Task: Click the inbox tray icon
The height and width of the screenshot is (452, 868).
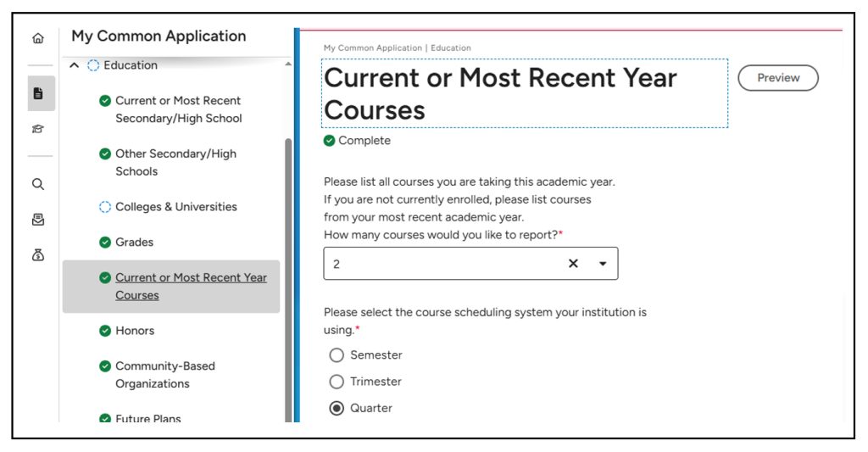Action: click(37, 220)
